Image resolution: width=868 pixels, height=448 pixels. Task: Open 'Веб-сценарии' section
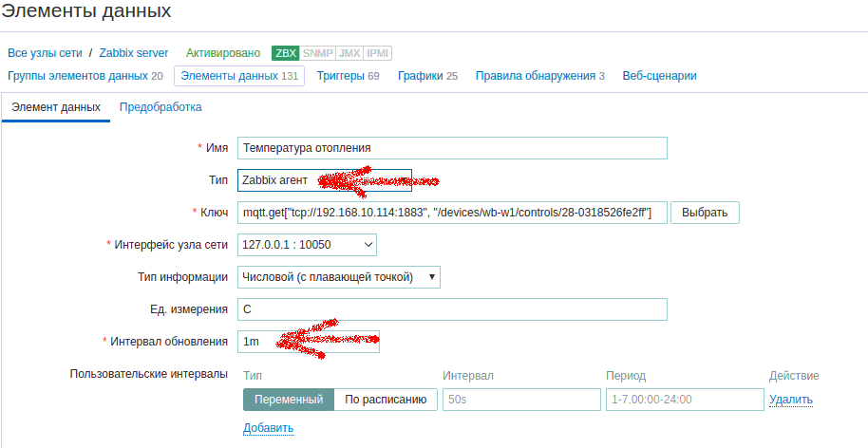click(x=659, y=76)
